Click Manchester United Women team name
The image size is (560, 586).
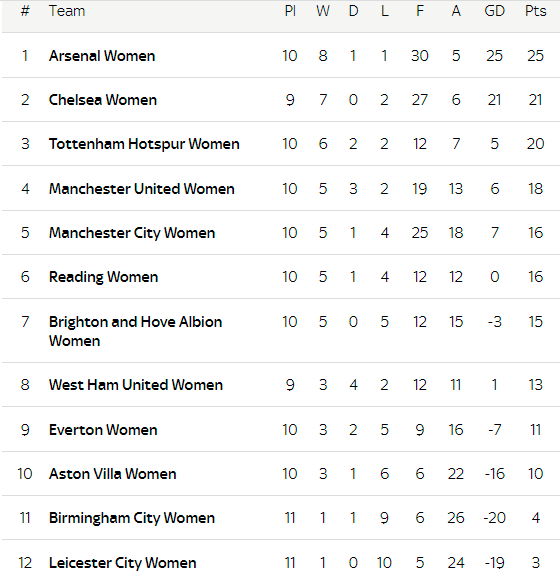[142, 189]
